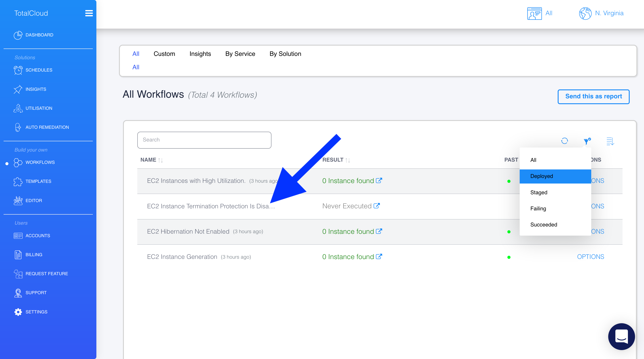
Task: Click the Workflows hexagon icon
Action: click(x=18, y=163)
